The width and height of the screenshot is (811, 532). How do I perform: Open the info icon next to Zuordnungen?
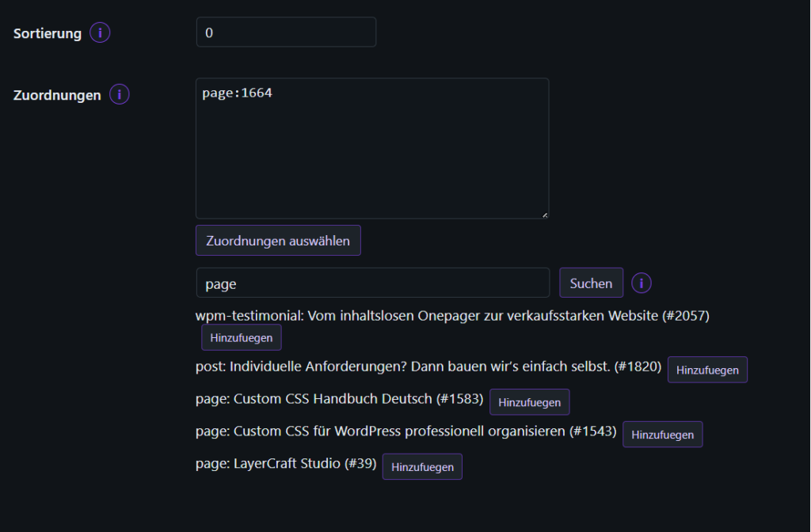click(x=120, y=95)
